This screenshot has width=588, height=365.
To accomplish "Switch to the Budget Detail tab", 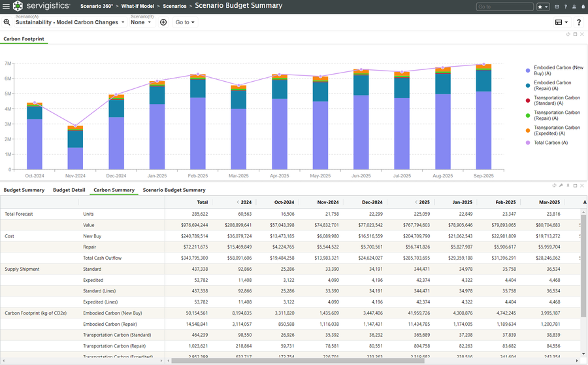I will tap(69, 190).
